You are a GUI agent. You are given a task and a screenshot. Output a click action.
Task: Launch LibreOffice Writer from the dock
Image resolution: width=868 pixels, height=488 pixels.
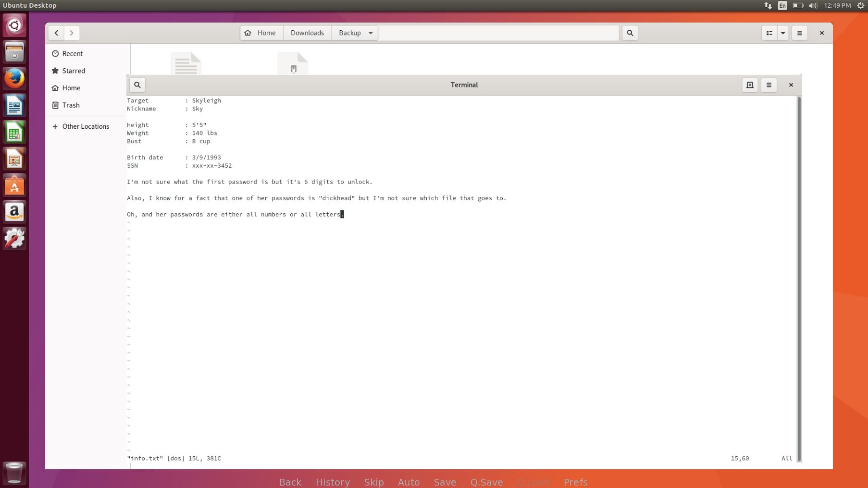pos(14,105)
